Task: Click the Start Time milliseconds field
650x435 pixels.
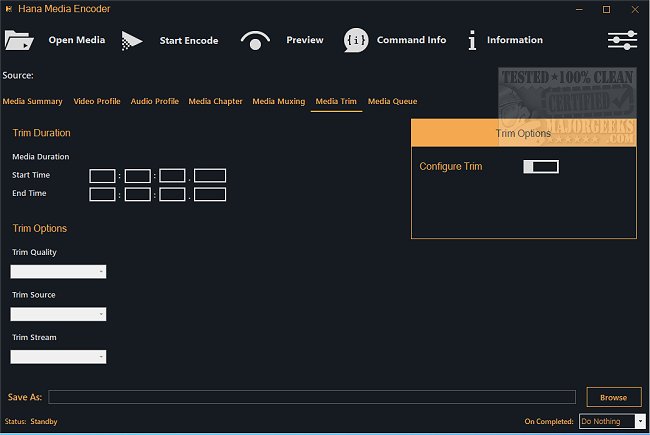Action: click(210, 176)
